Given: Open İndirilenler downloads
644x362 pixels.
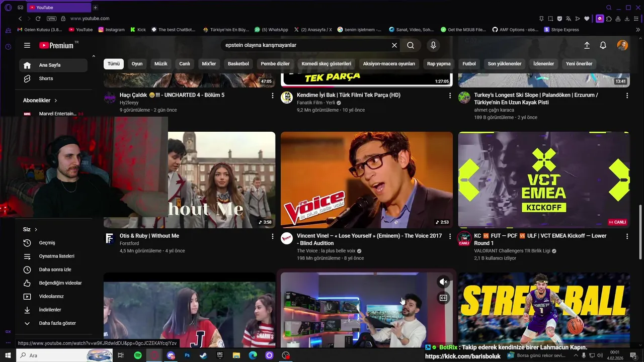Looking at the screenshot, I should [53, 310].
